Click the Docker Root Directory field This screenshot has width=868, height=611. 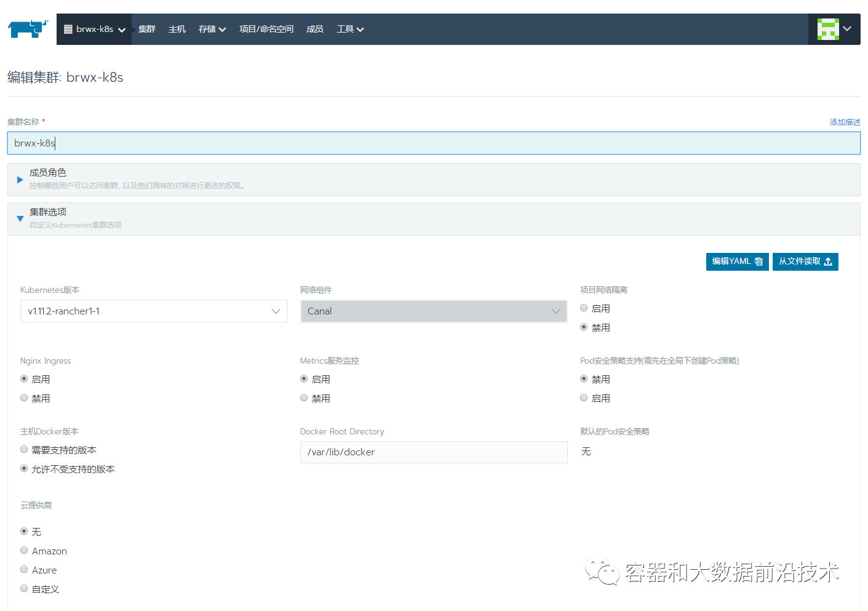click(x=434, y=452)
